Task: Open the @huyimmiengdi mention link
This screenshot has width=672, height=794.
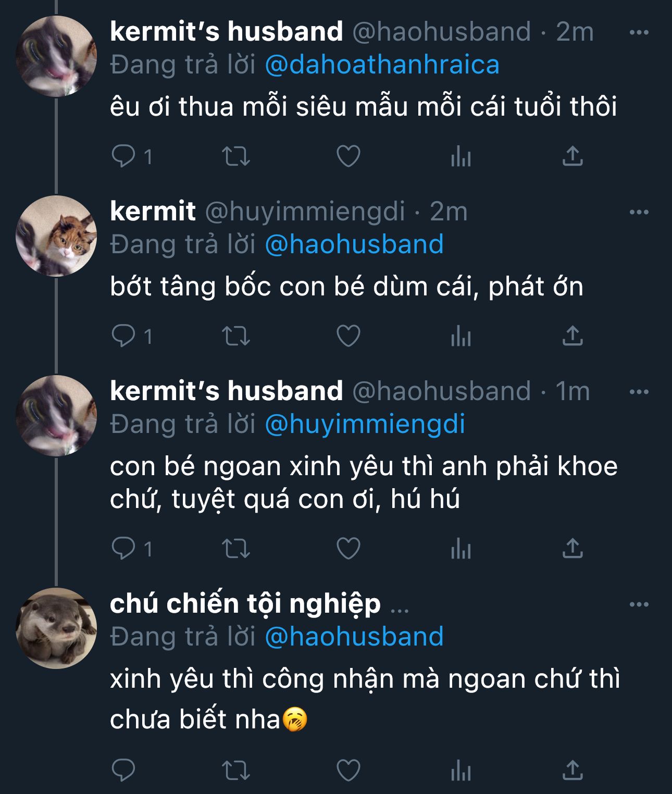Action: point(365,425)
